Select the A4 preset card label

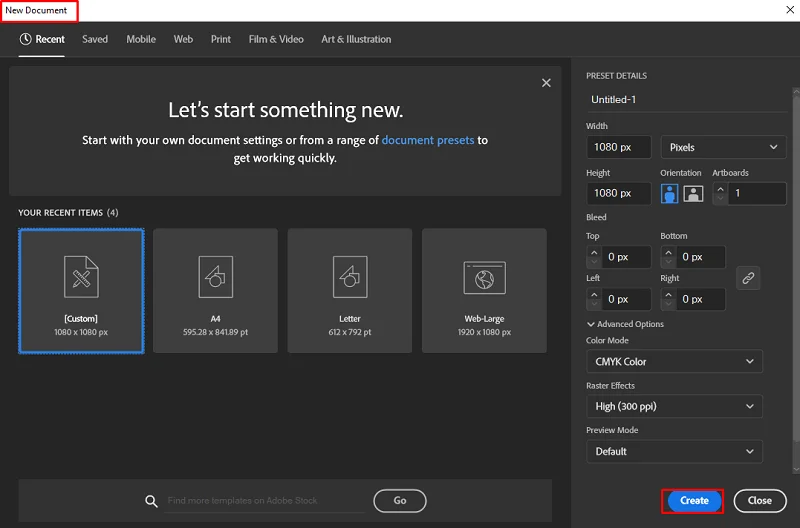(215, 319)
